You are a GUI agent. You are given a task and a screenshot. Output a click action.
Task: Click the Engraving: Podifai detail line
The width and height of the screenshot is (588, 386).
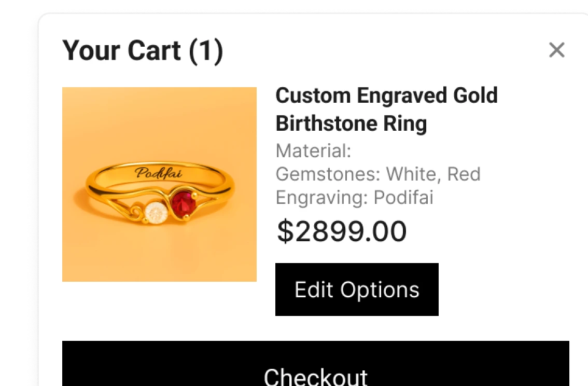355,198
